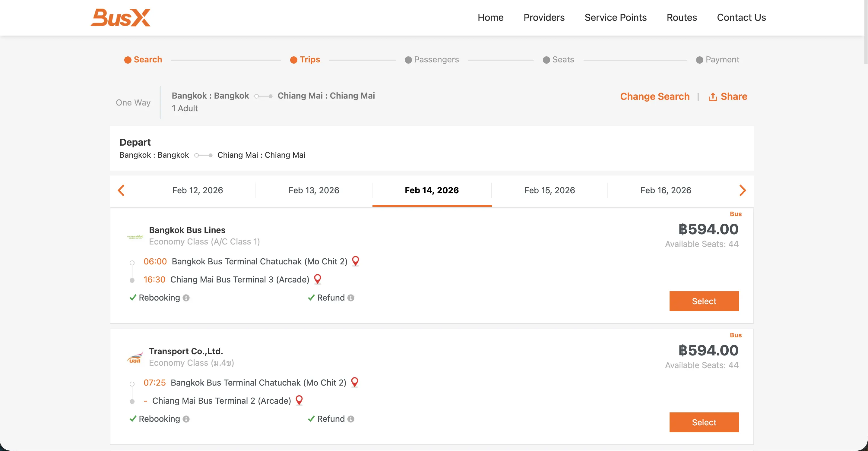Switch to the Feb 13, 2026 date tab
868x451 pixels.
(313, 190)
